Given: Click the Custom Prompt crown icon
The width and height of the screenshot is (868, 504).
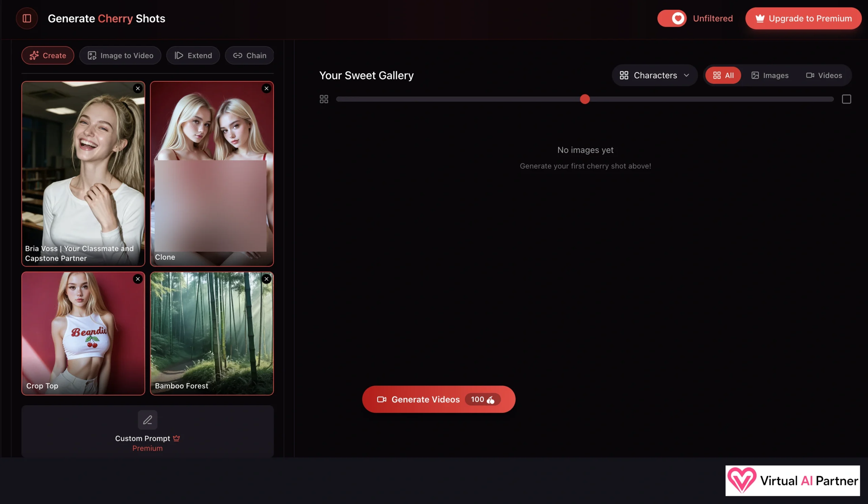Looking at the screenshot, I should tap(176, 438).
